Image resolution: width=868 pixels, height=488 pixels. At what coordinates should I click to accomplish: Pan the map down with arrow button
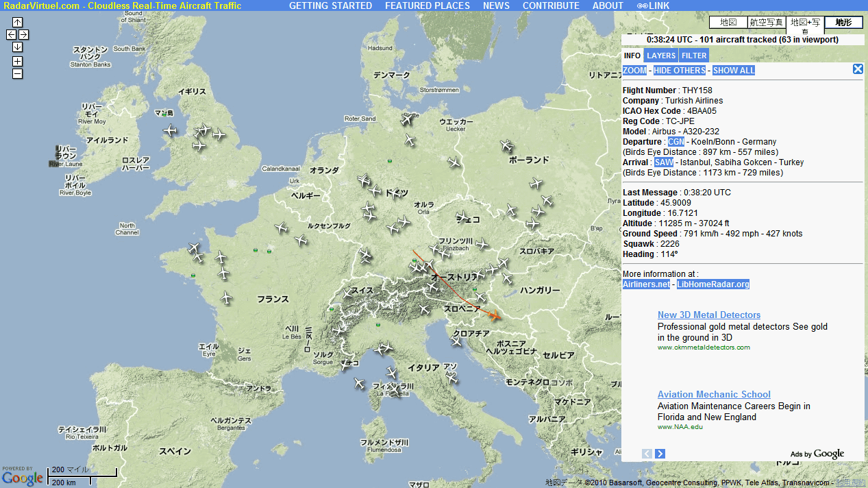17,47
